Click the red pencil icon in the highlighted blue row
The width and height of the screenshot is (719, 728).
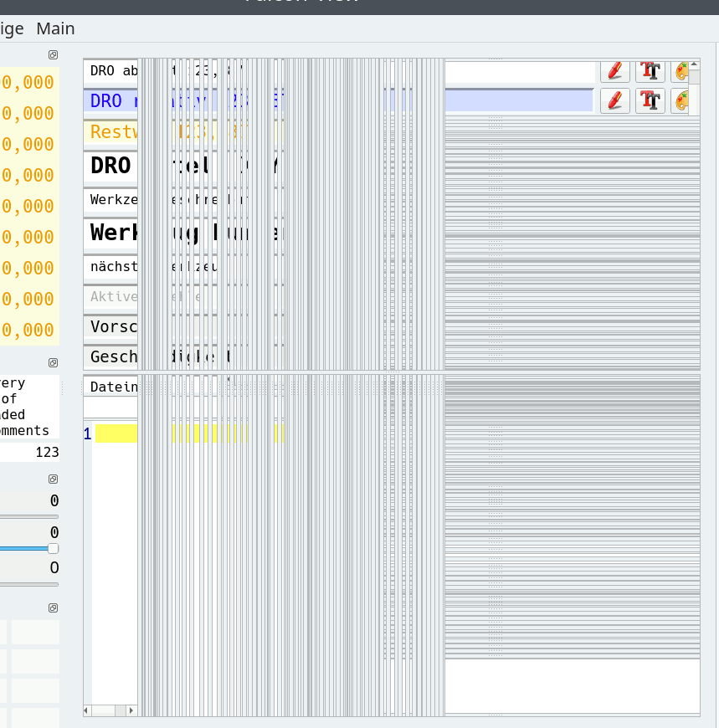[614, 100]
